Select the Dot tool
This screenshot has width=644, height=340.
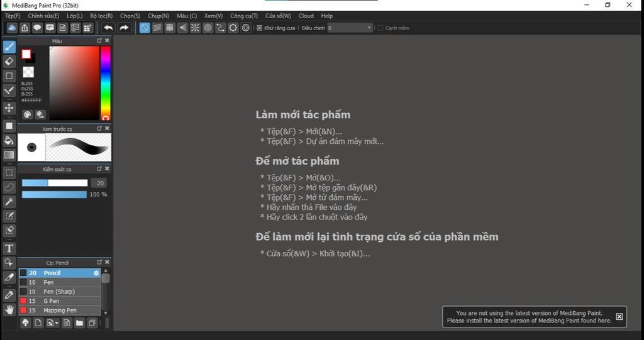coord(9,90)
